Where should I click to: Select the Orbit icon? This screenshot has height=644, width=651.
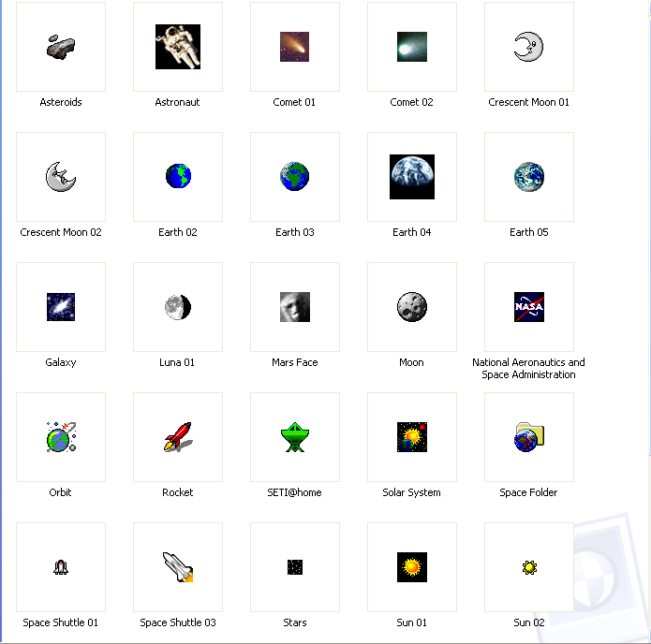(61, 437)
